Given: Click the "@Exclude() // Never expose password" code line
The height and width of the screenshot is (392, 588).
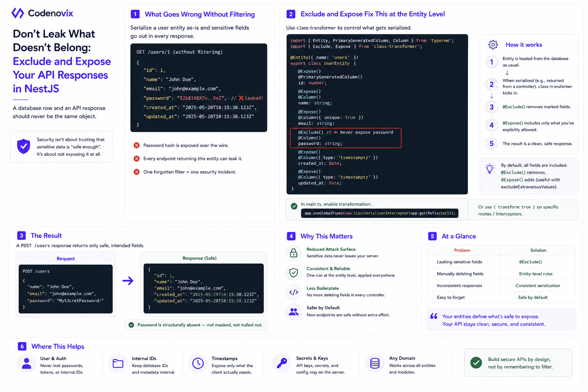Looking at the screenshot, I should click(x=346, y=132).
